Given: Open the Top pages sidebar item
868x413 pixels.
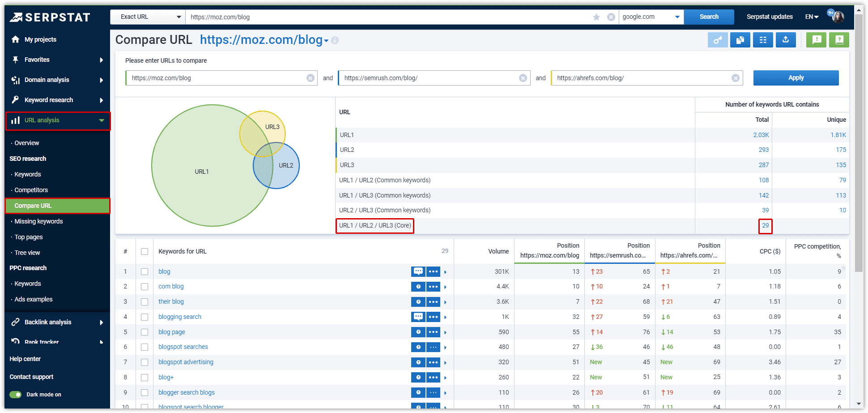Looking at the screenshot, I should click(29, 237).
